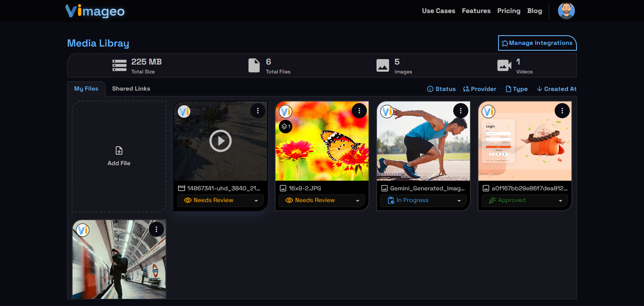Open the Features menu item

476,11
